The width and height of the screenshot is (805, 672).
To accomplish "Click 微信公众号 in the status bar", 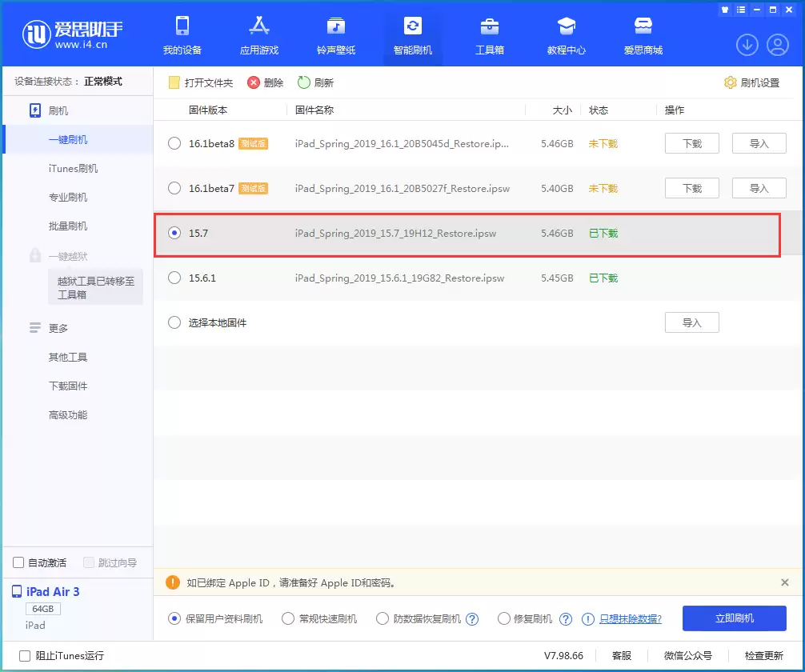I will click(688, 655).
